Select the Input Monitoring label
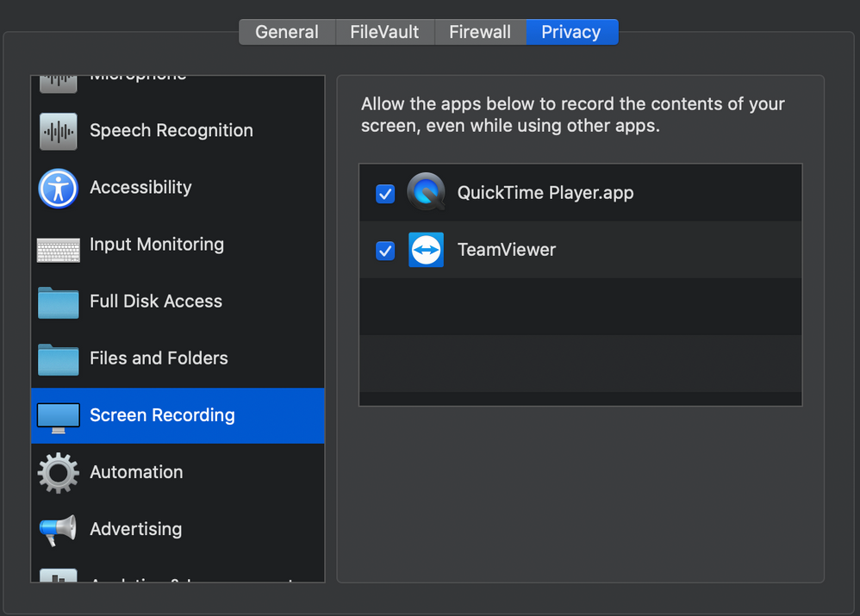Screen dimensions: 860x616 click(157, 245)
